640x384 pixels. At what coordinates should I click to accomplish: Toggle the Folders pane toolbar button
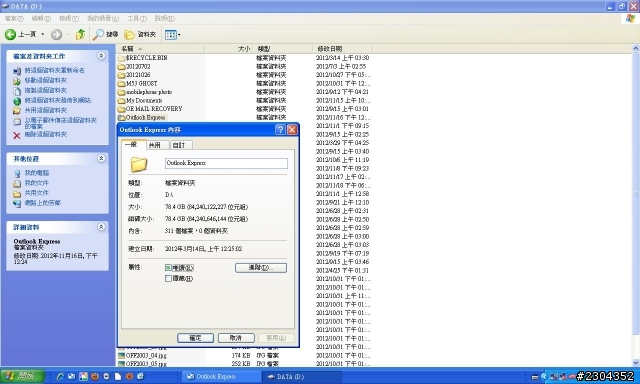click(x=140, y=35)
